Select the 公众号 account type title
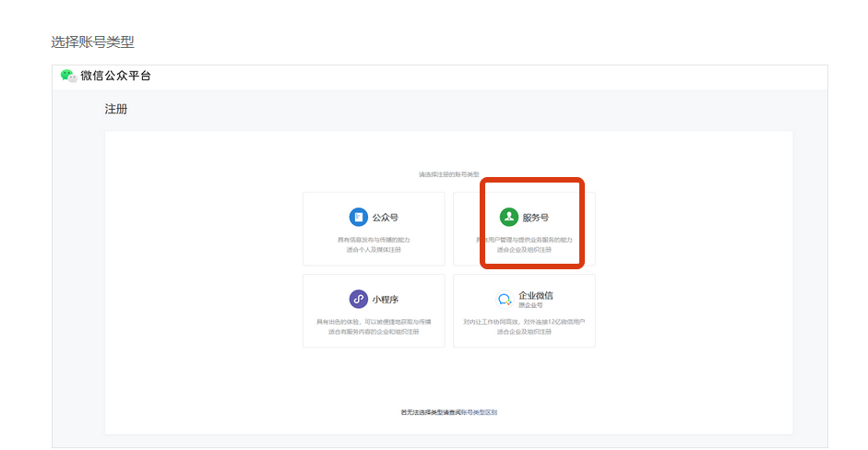This screenshot has width=868, height=450. pos(386,218)
